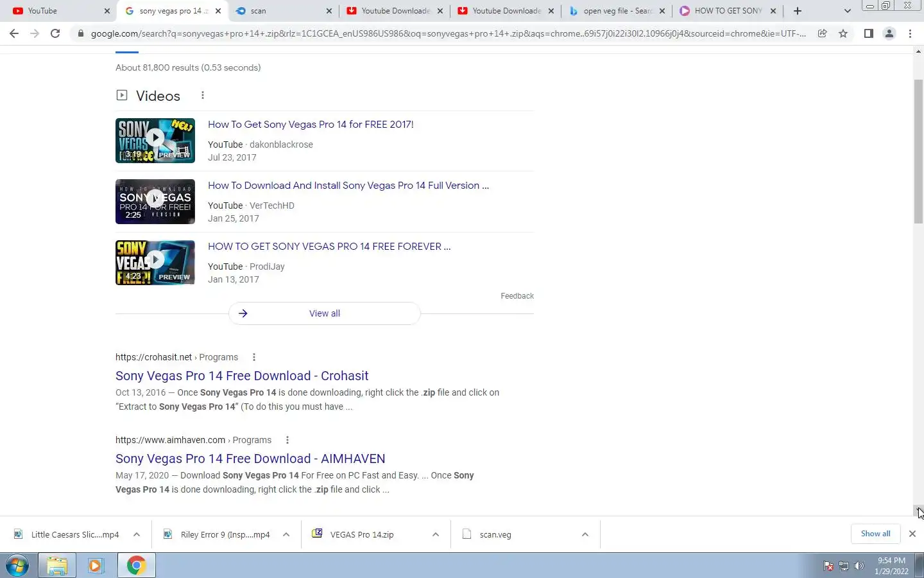
Task: Open the Chrome three-dot menu
Action: point(910,33)
